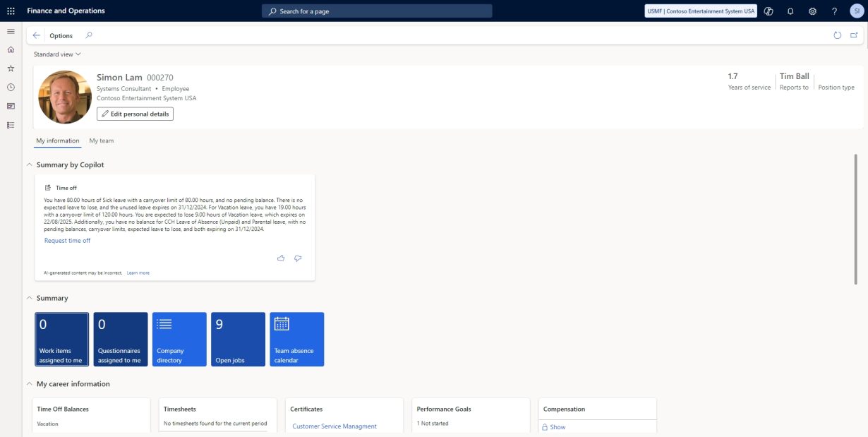Refresh the page using circular arrow icon
Viewport: 868px width, 437px height.
[x=836, y=34]
